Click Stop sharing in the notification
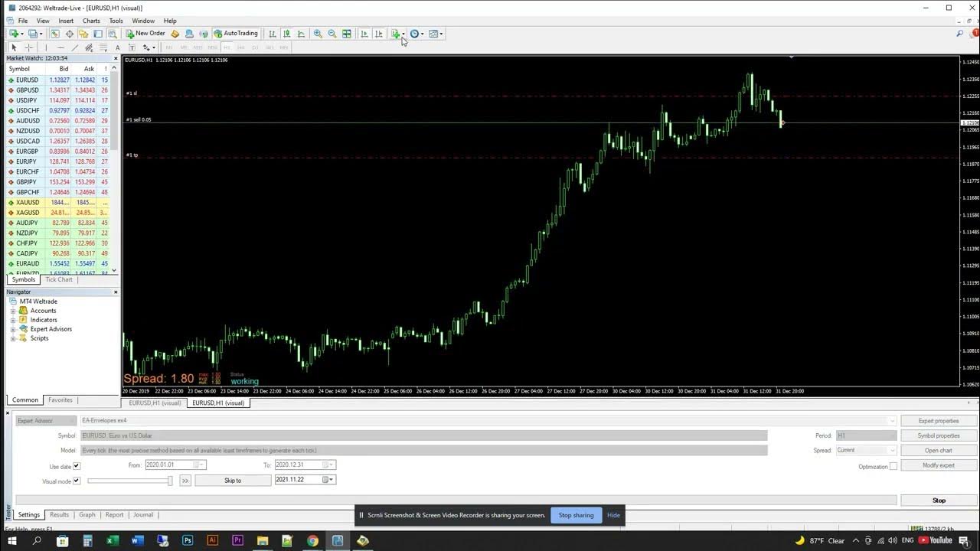 pyautogui.click(x=576, y=515)
